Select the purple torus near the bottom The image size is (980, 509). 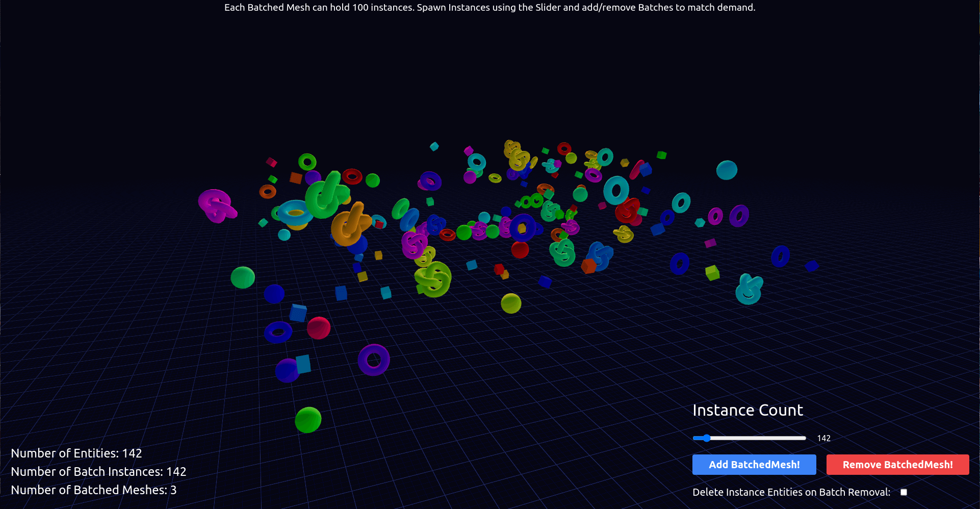pyautogui.click(x=373, y=360)
